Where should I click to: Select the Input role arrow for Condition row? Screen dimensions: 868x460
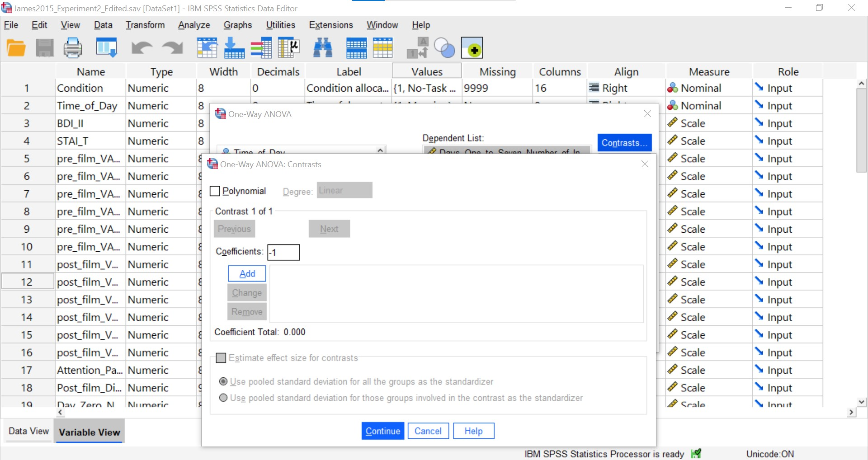[759, 87]
